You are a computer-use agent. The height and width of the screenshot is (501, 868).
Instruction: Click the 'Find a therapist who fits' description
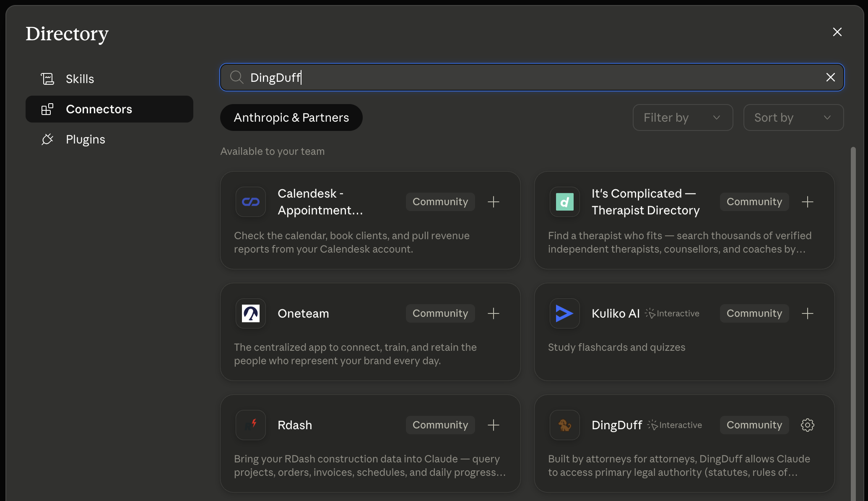tap(680, 243)
